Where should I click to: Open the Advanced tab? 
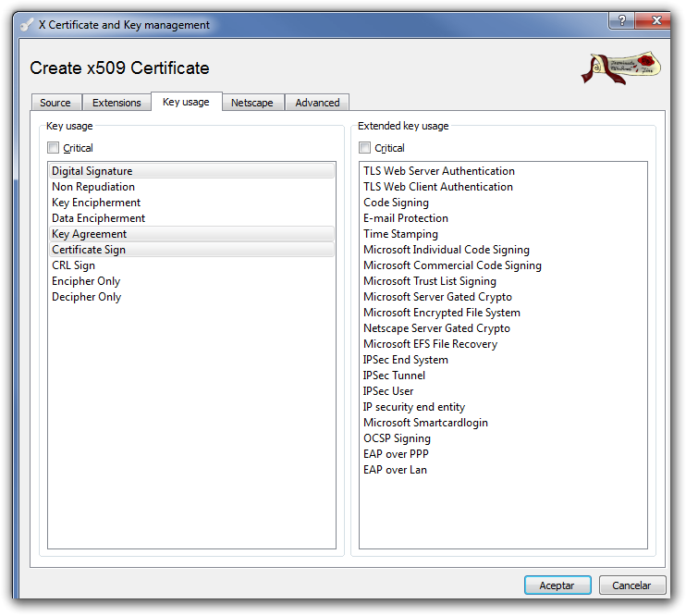pyautogui.click(x=317, y=103)
